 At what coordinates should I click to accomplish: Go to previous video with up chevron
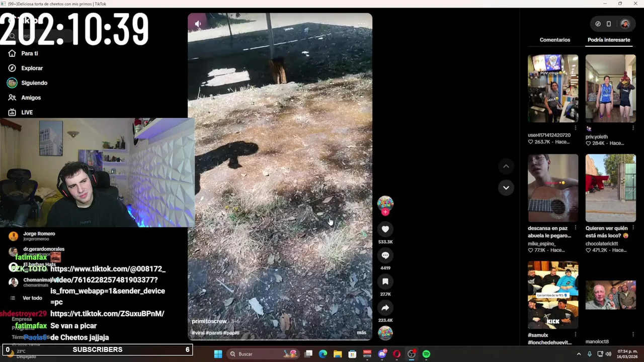(506, 166)
